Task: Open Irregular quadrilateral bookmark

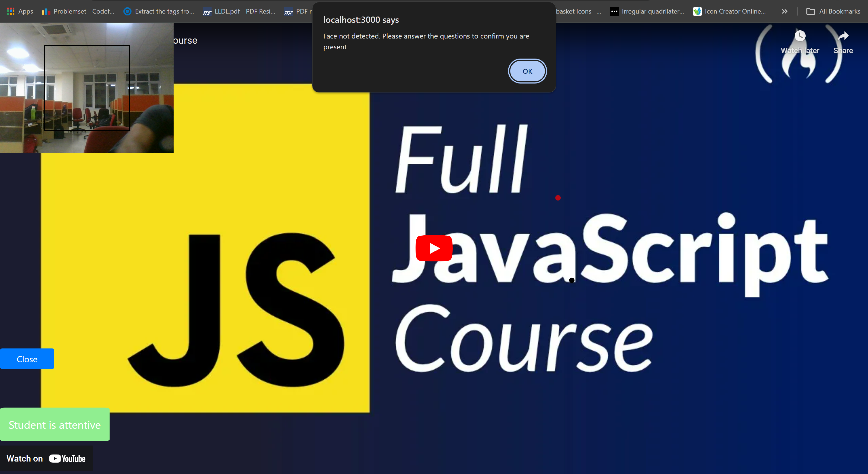Action: click(648, 11)
